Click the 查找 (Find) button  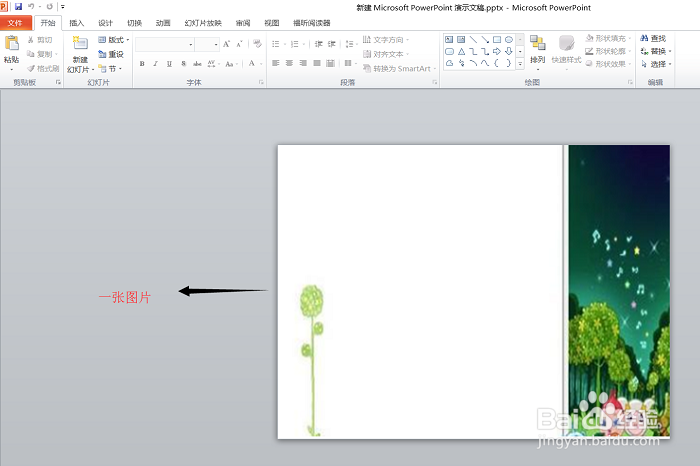tap(653, 38)
